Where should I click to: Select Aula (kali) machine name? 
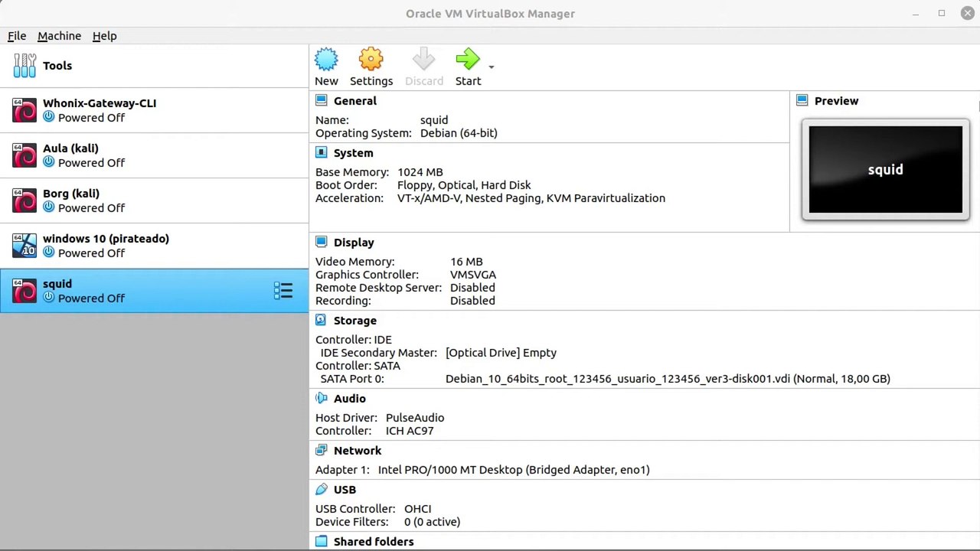[70, 148]
